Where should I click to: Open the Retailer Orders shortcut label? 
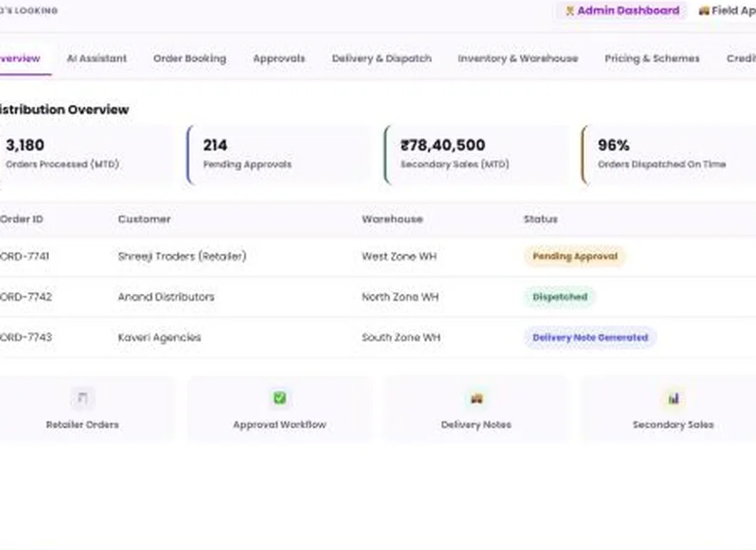tap(82, 425)
